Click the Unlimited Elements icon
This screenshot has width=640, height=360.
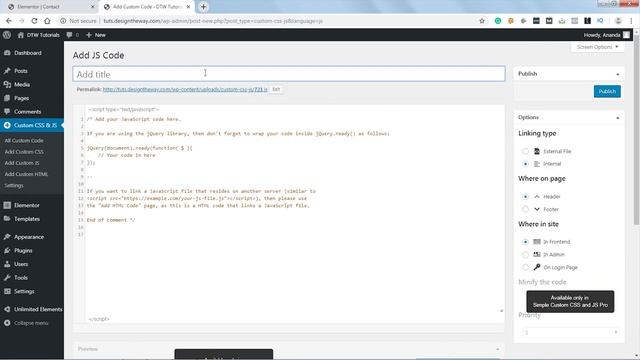[7, 309]
